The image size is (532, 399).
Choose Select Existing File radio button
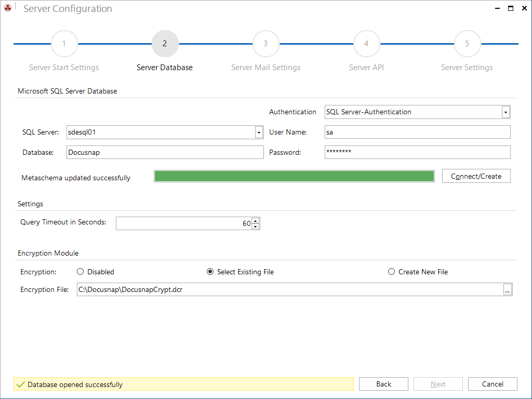210,272
